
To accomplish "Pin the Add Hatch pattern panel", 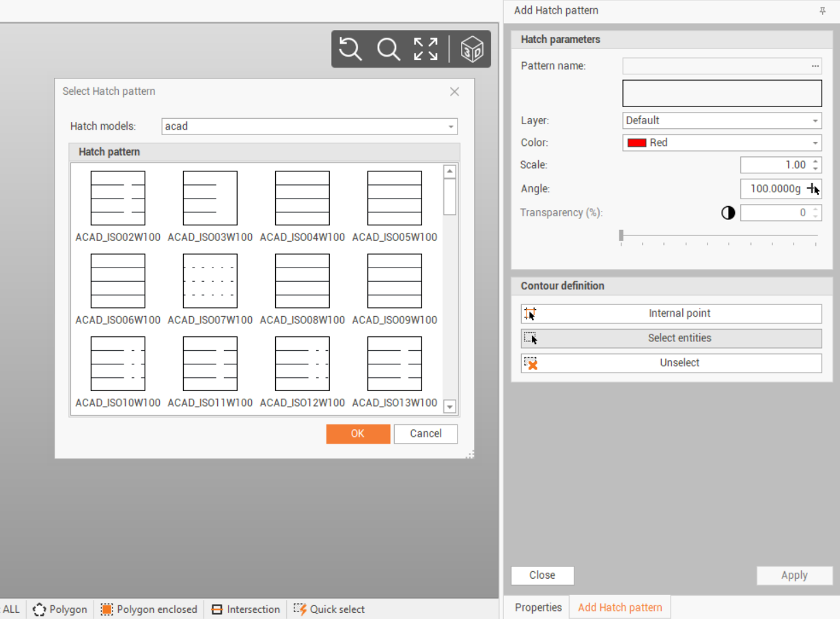I will tap(822, 11).
